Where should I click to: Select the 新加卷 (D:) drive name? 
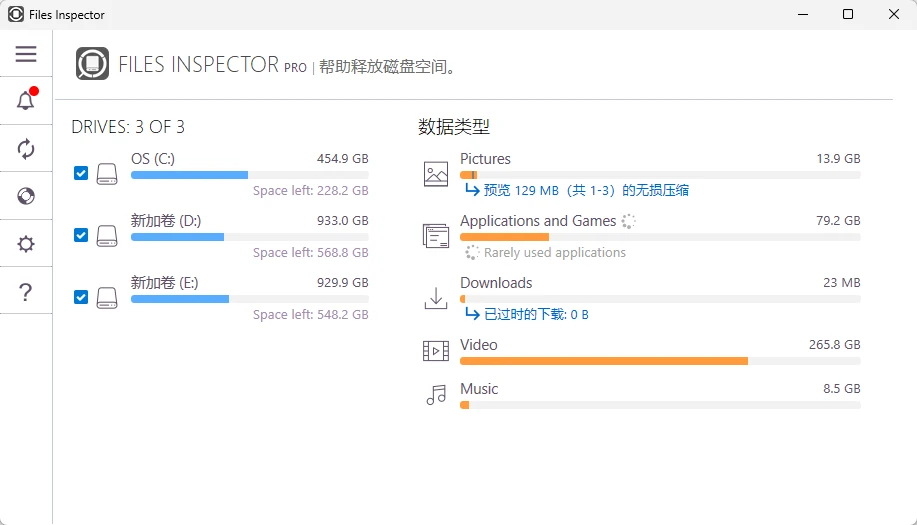pos(166,221)
